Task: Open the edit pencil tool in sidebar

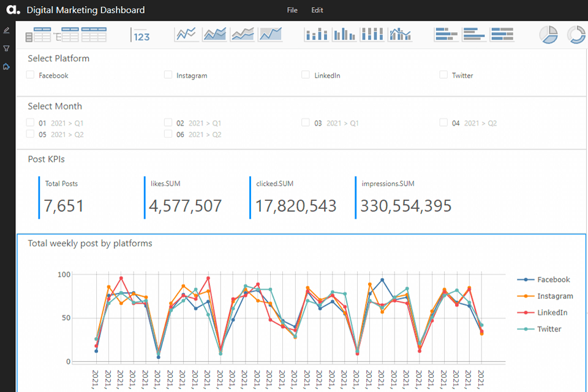Action: coord(6,31)
